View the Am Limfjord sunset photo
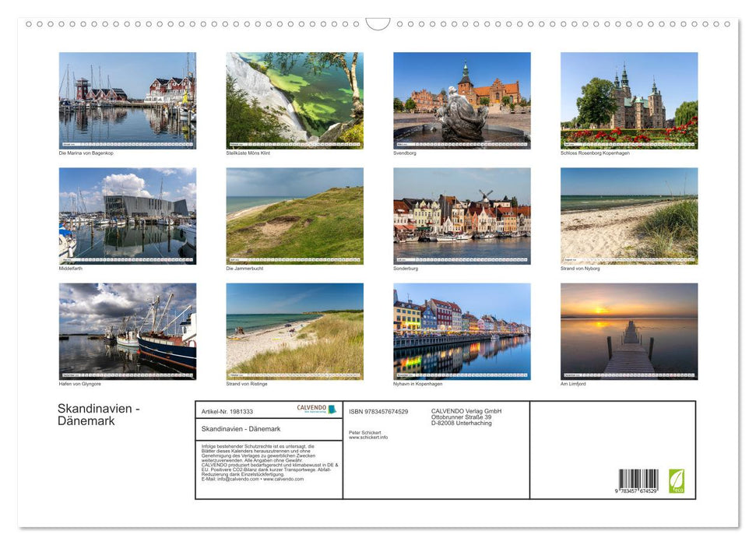This screenshot has height=545, width=756. pos(629,331)
